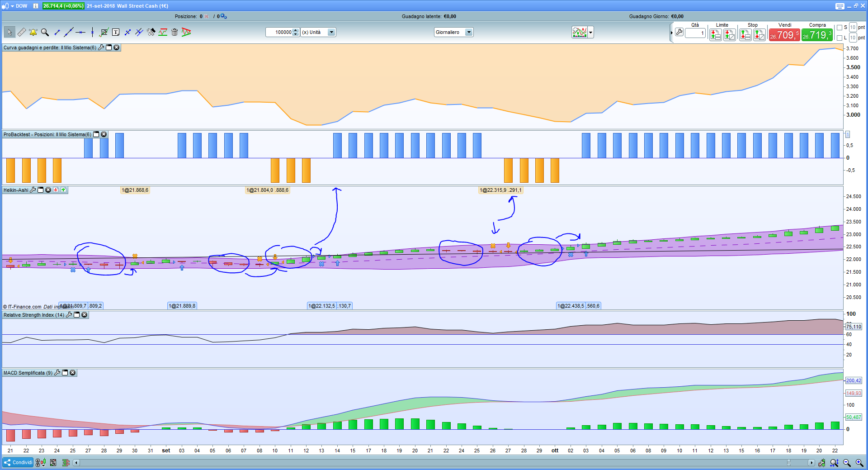Click the red Vendi sell price button
The height and width of the screenshot is (470, 868).
tap(784, 35)
